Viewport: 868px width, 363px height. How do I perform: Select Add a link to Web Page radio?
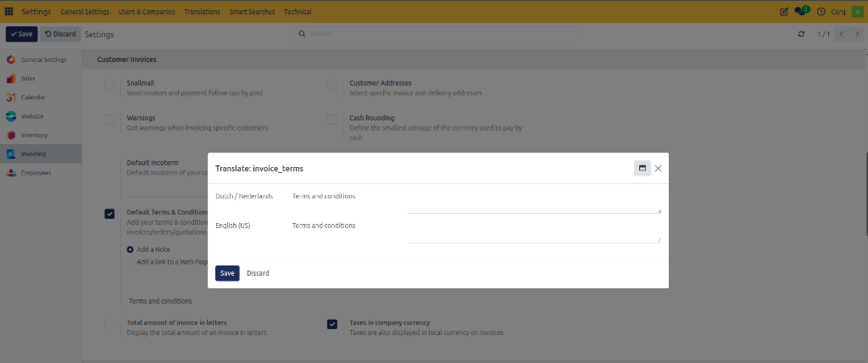click(130, 262)
